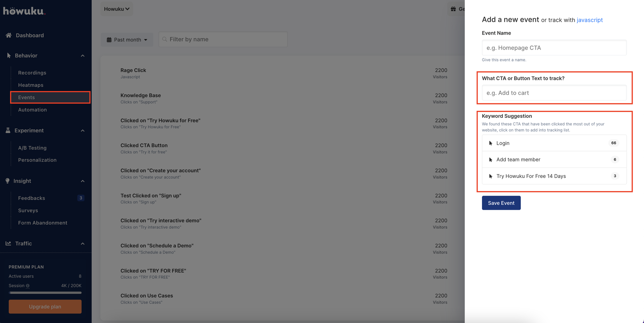Viewport: 644px width, 323px height.
Task: Click the gift icon in header
Action: click(x=453, y=9)
